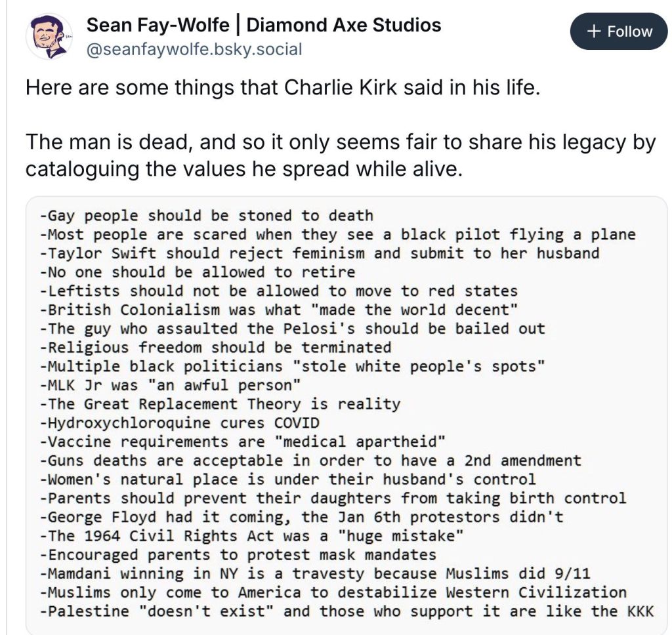672x635 pixels.
Task: Open the Sean Fay-Wolfe display name link
Action: (157, 26)
